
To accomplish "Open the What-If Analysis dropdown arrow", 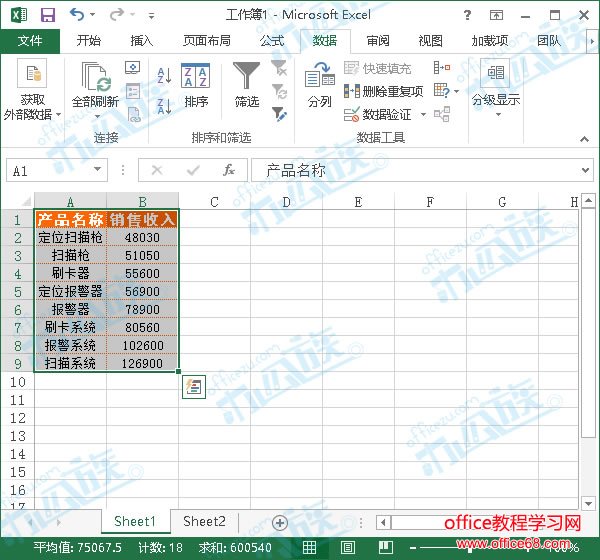I will coord(456,91).
